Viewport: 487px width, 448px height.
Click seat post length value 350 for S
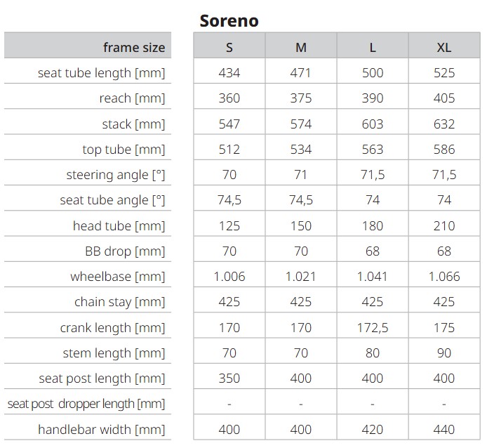pos(229,378)
